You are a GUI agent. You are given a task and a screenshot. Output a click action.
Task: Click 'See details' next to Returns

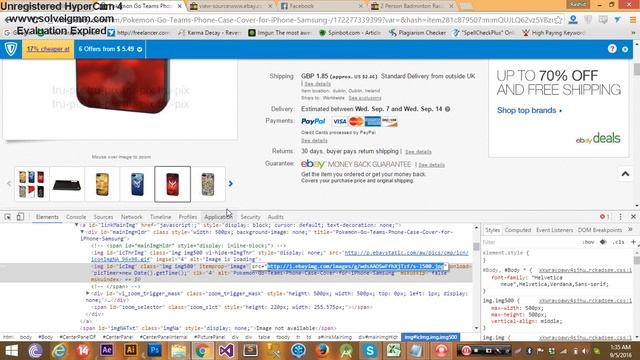tap(418, 151)
